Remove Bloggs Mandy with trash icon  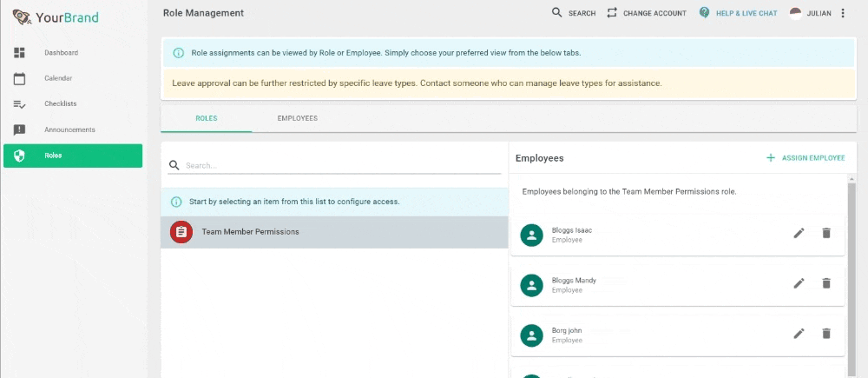826,283
